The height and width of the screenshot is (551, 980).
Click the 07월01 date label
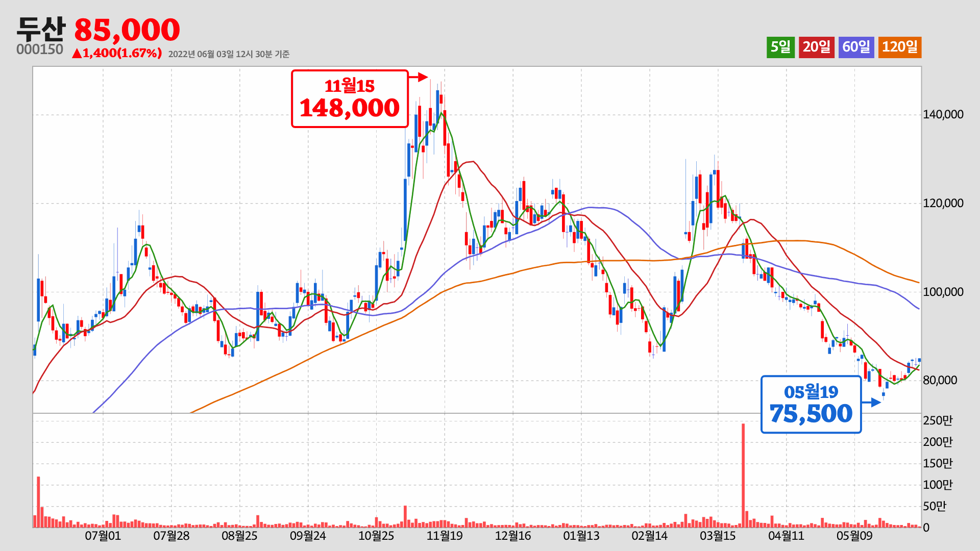coord(103,536)
